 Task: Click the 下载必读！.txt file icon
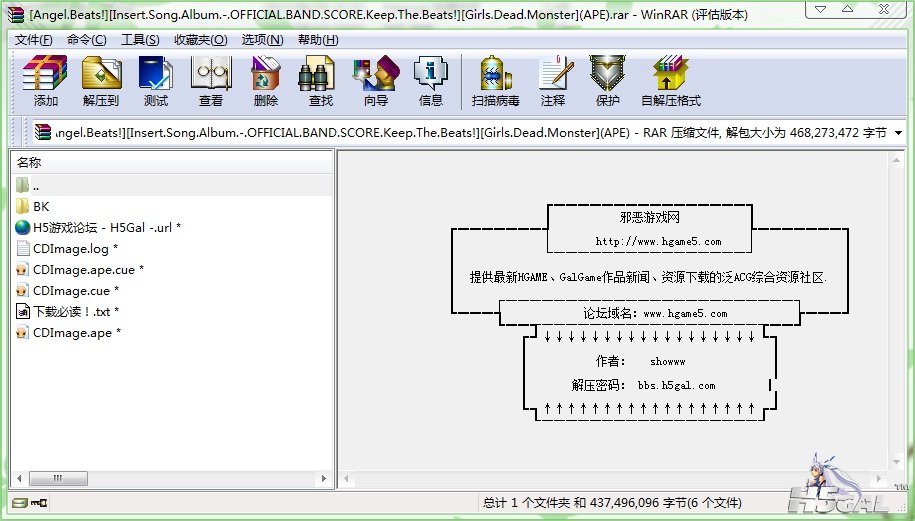coord(23,312)
